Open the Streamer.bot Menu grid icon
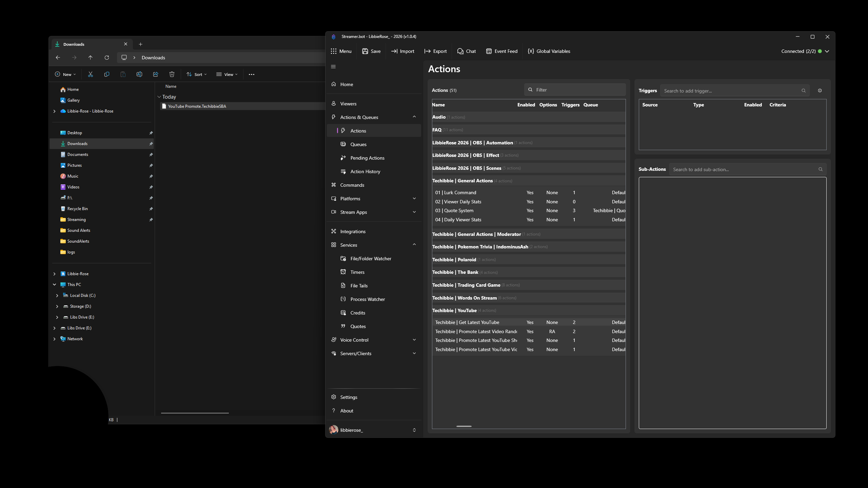Image resolution: width=868 pixels, height=488 pixels. (x=334, y=51)
